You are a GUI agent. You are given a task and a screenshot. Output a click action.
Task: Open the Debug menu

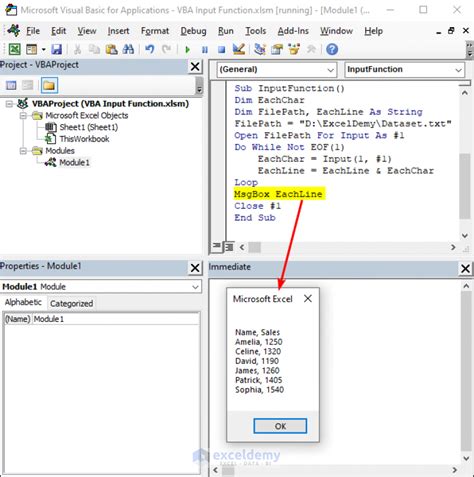coord(193,31)
